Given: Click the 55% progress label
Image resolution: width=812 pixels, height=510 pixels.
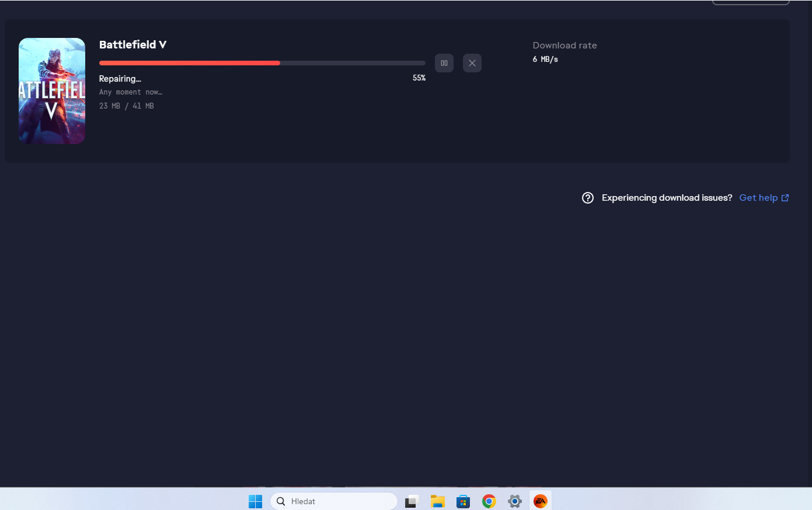Looking at the screenshot, I should pos(419,78).
